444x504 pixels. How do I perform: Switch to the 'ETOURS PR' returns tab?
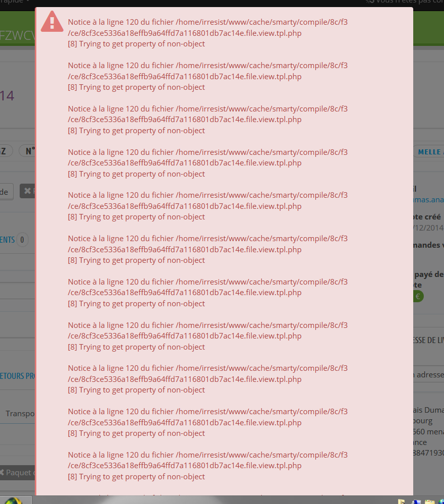[17, 376]
